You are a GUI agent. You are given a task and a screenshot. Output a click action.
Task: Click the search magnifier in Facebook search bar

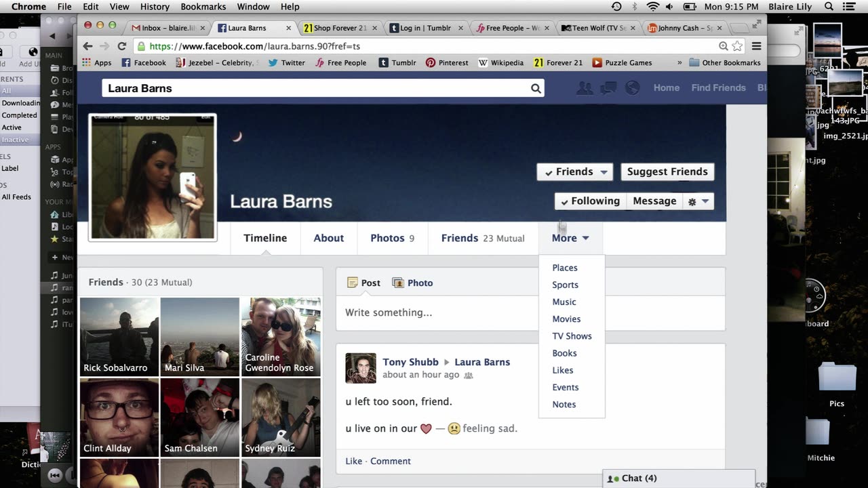tap(536, 88)
